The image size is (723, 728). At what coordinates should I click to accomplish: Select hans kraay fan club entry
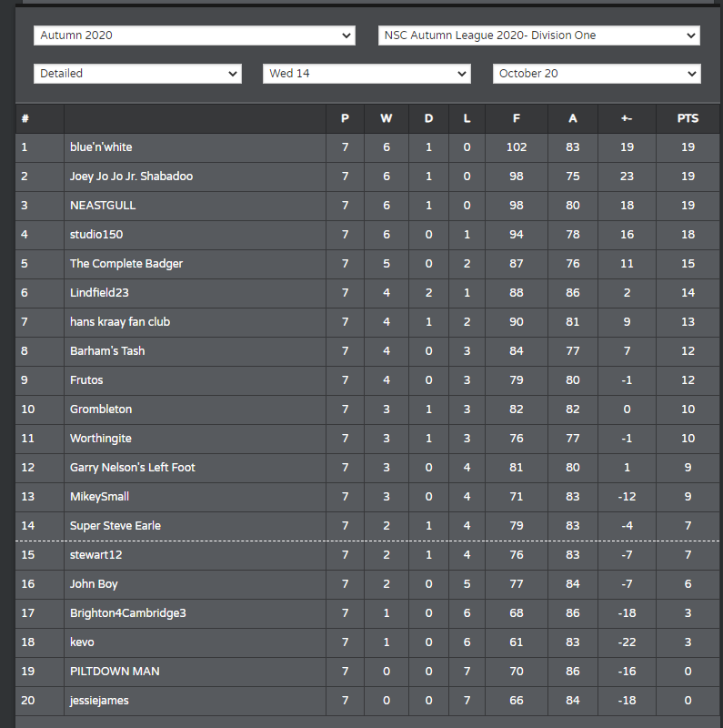coord(120,322)
